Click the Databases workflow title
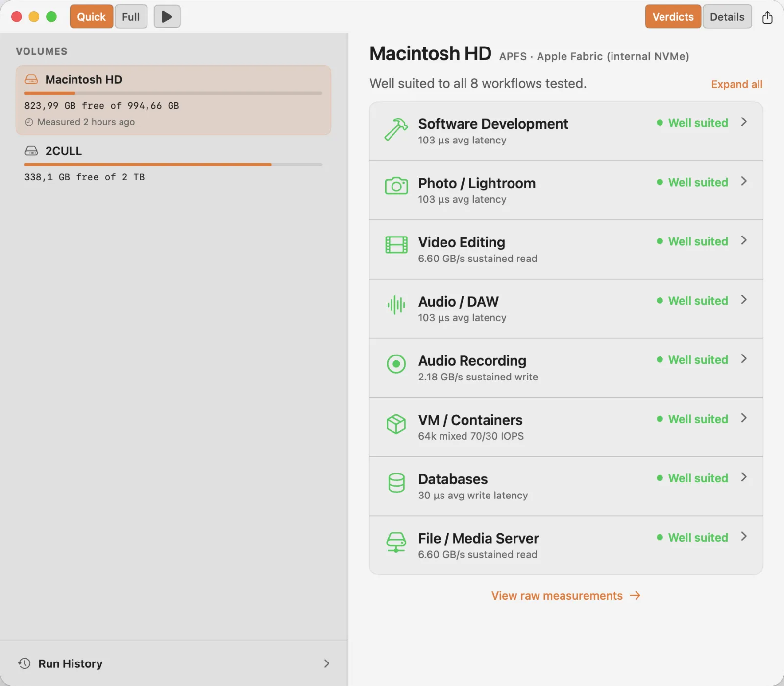 point(453,479)
